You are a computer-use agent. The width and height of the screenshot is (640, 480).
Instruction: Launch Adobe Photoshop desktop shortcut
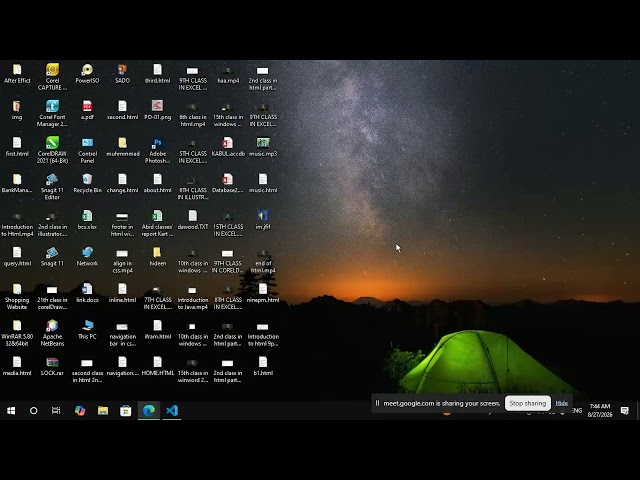pyautogui.click(x=158, y=150)
